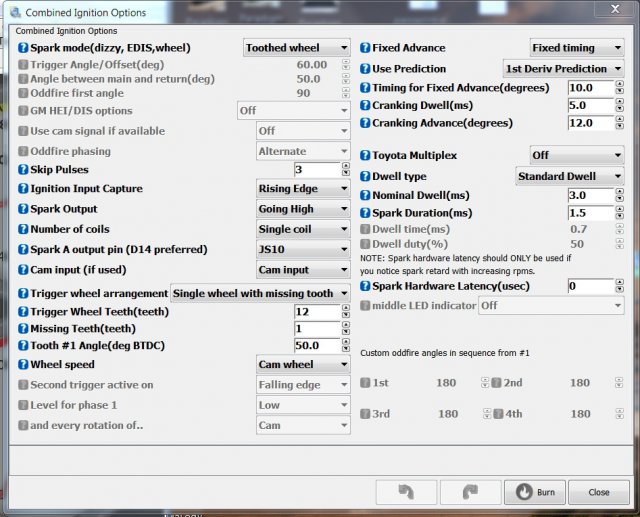
Task: Expand the Spark Output Going High dropdown
Action: 303,209
